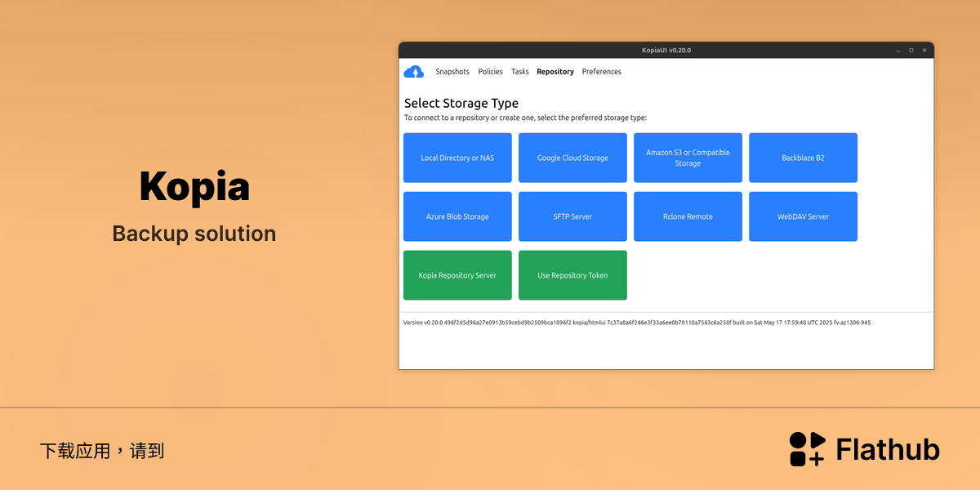980x490 pixels.
Task: Open the Snapshots tab
Action: click(452, 72)
